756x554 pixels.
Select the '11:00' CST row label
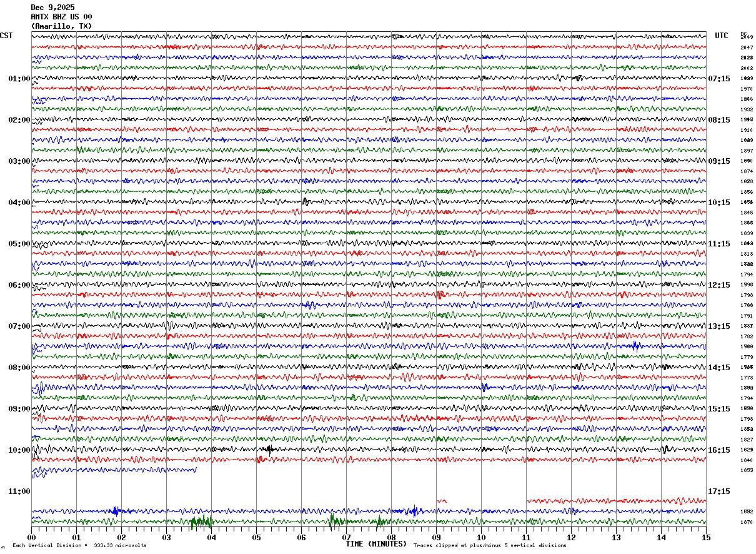pyautogui.click(x=19, y=491)
